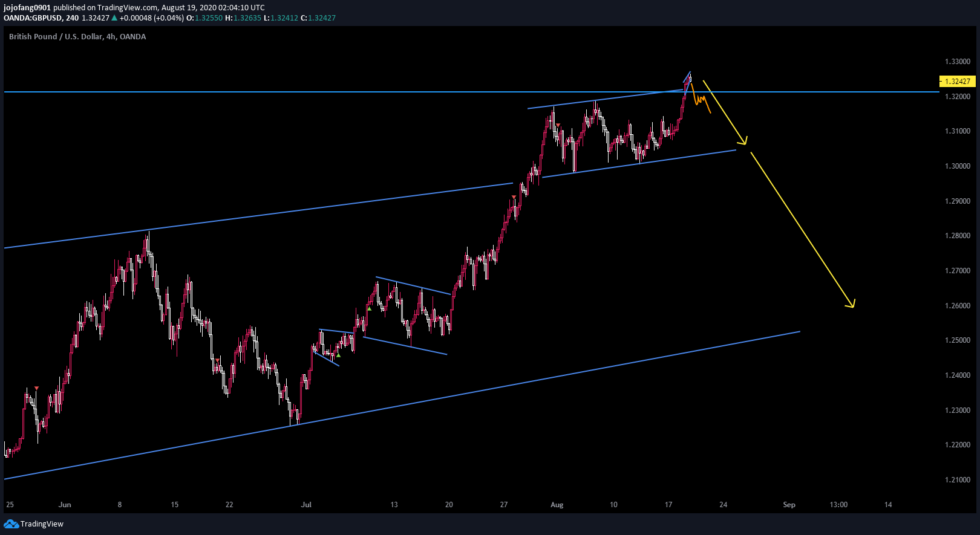
Task: Click the 22 date label on time axis
Action: [229, 505]
